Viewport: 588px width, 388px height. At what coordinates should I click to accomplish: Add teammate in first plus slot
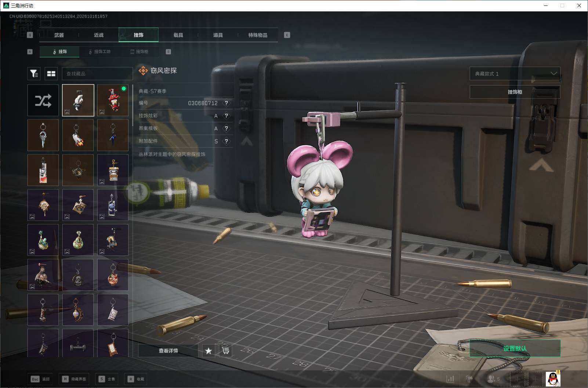(518, 379)
